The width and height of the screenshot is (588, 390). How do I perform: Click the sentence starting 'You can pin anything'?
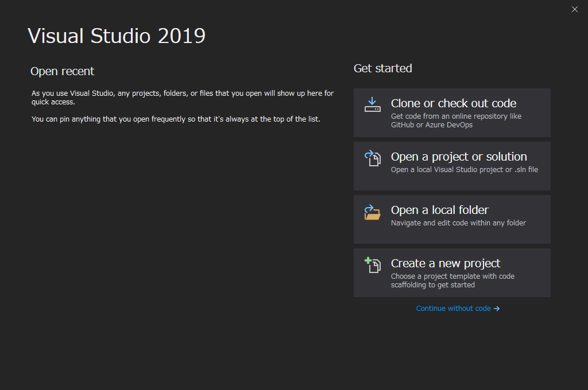pos(176,119)
